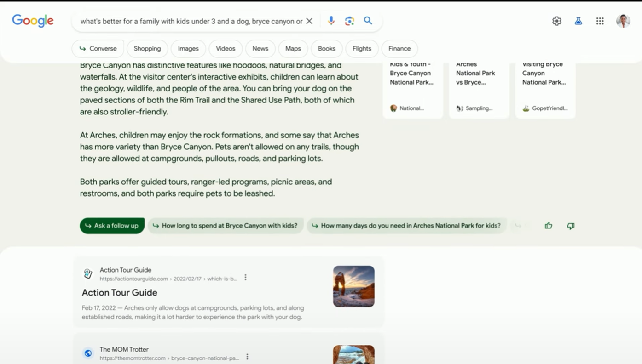Click the Google logo

coord(33,21)
